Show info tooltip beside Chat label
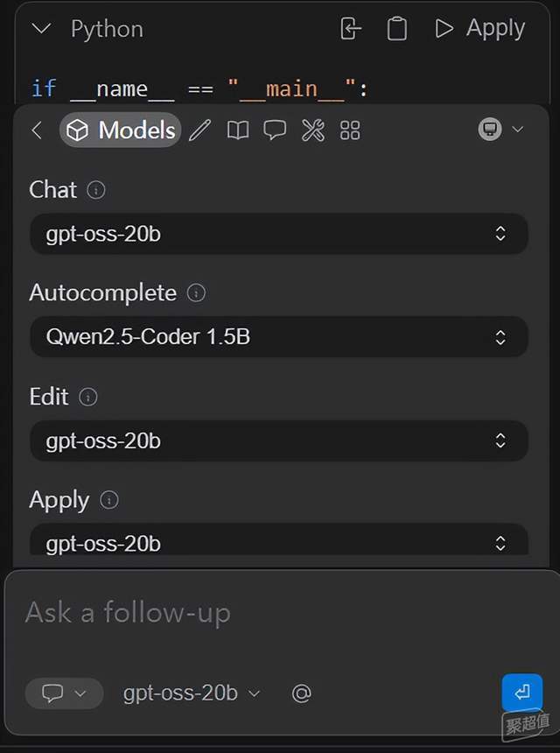 (96, 190)
